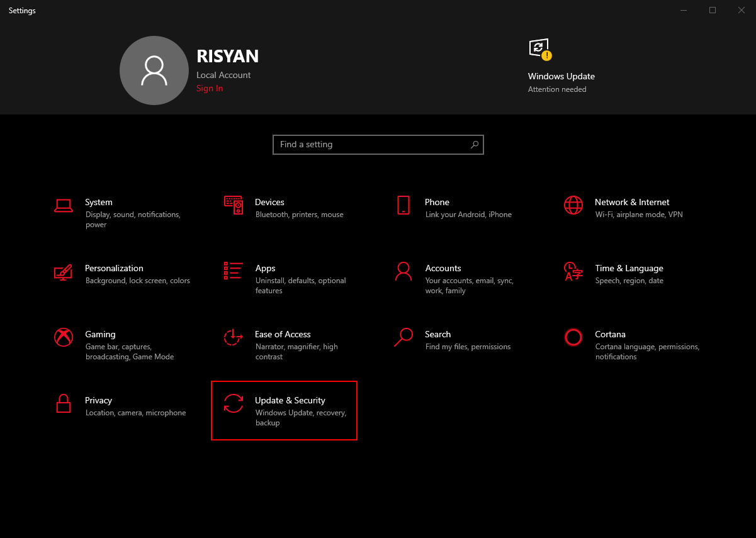This screenshot has width=756, height=538.
Task: Click 'Bluetooth, printers, mouse' description
Action: [300, 215]
